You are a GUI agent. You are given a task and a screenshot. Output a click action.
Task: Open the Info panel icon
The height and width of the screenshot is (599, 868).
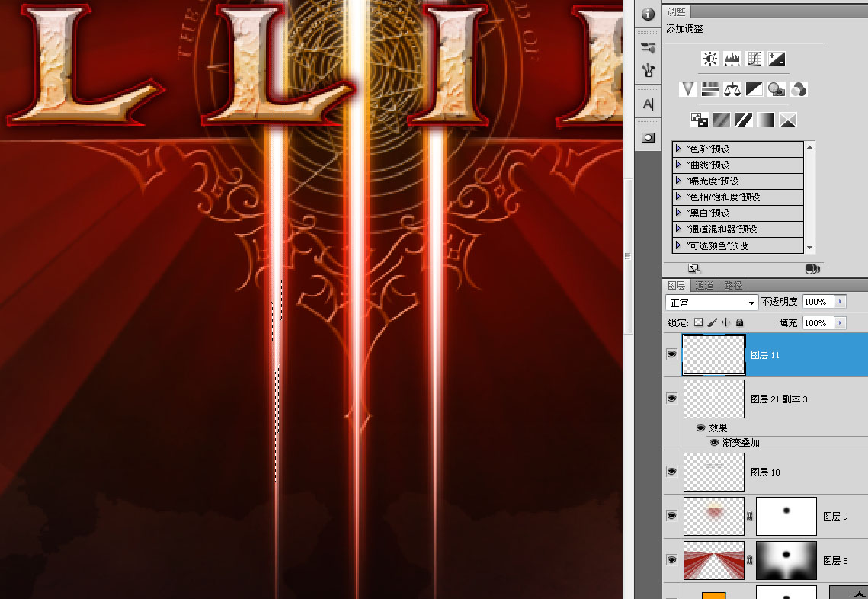pos(648,14)
